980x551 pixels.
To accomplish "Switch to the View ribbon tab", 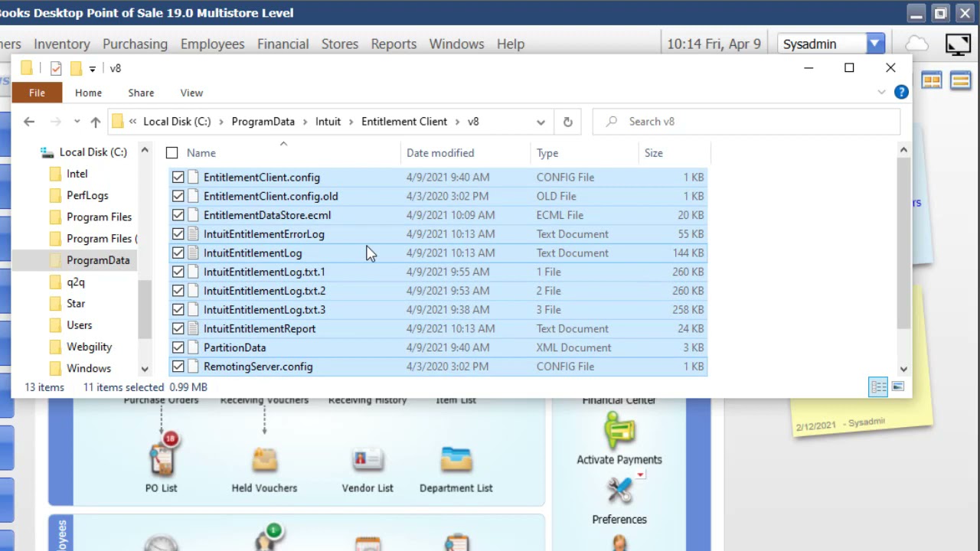I will pos(191,93).
